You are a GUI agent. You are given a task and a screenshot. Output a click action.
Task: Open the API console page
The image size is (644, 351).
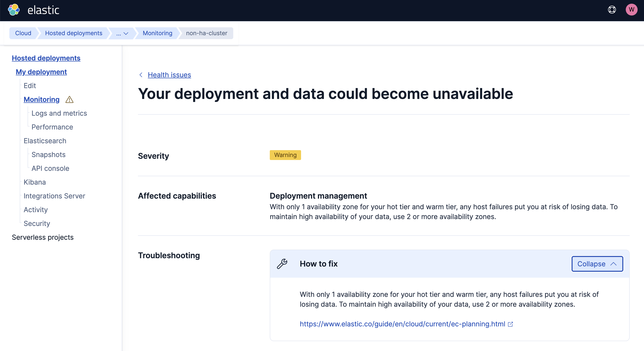50,168
